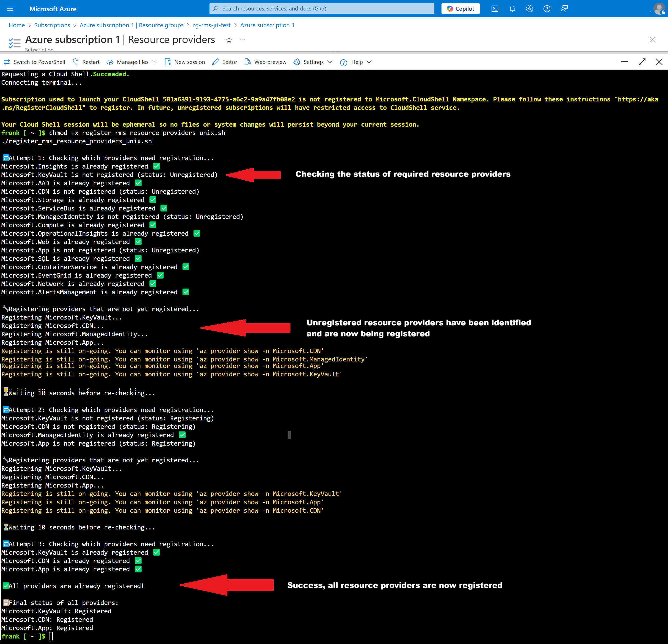
Task: Open the Azure portal hamburger menu
Action: [x=10, y=9]
